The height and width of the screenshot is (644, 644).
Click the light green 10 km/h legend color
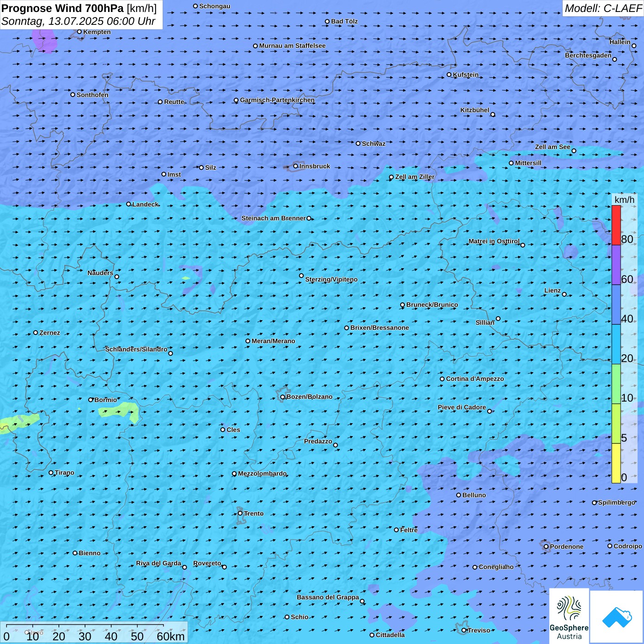(x=616, y=384)
